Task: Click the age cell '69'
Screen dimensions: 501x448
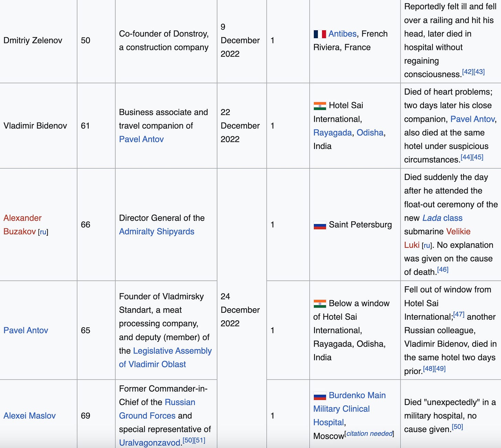Action: click(85, 416)
